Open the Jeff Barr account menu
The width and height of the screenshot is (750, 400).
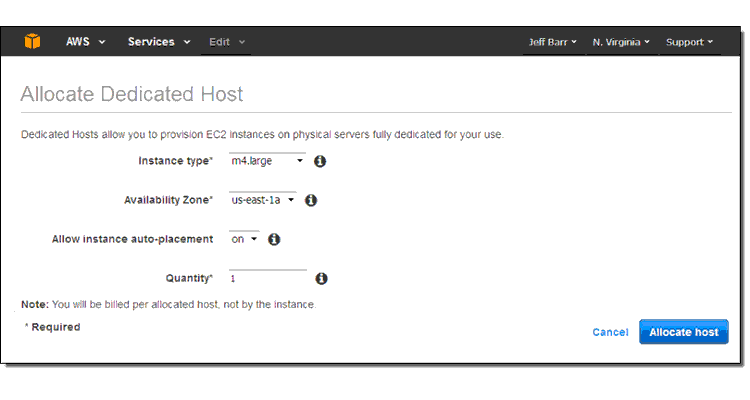(552, 42)
